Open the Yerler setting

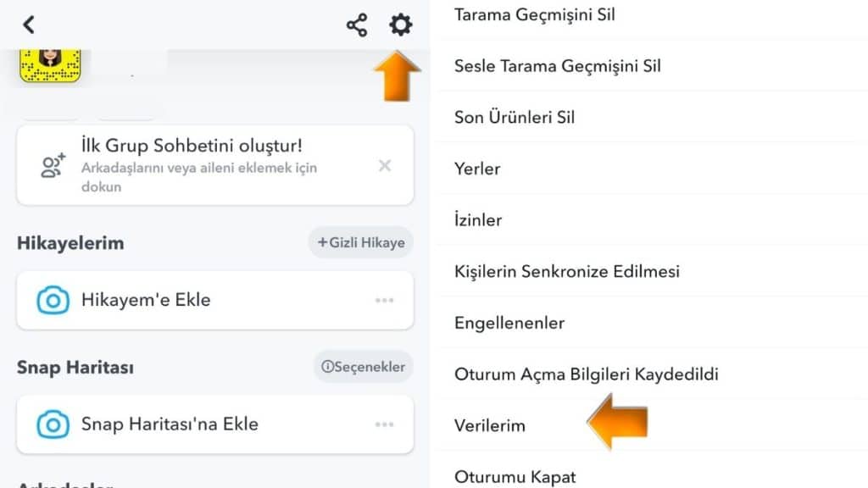[x=477, y=169]
